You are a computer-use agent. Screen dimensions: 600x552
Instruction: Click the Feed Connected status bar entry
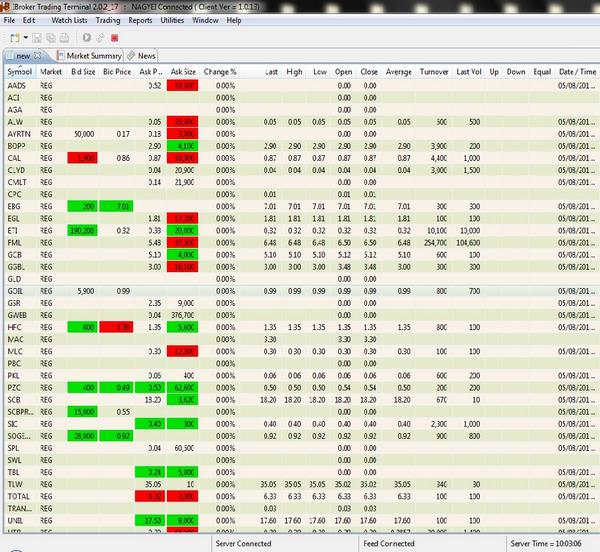(x=389, y=543)
